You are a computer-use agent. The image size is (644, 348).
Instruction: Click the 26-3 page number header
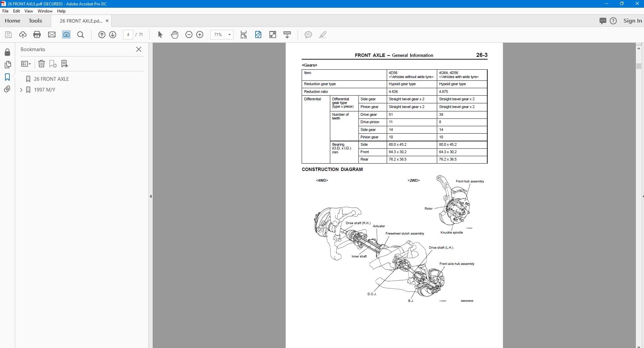482,55
